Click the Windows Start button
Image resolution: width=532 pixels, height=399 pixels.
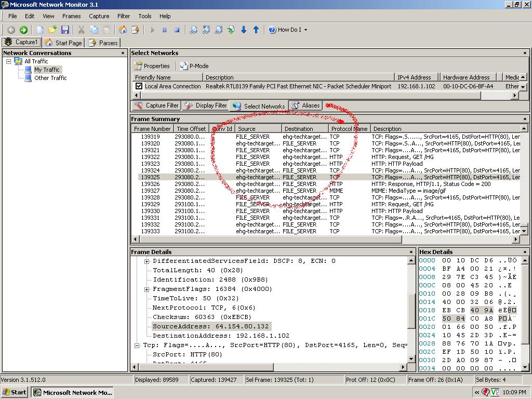click(14, 393)
